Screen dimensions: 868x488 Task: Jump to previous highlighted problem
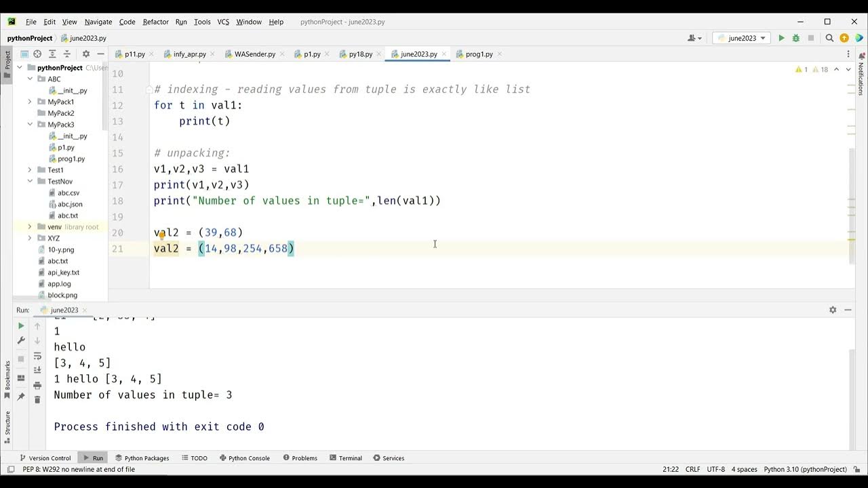pyautogui.click(x=837, y=69)
